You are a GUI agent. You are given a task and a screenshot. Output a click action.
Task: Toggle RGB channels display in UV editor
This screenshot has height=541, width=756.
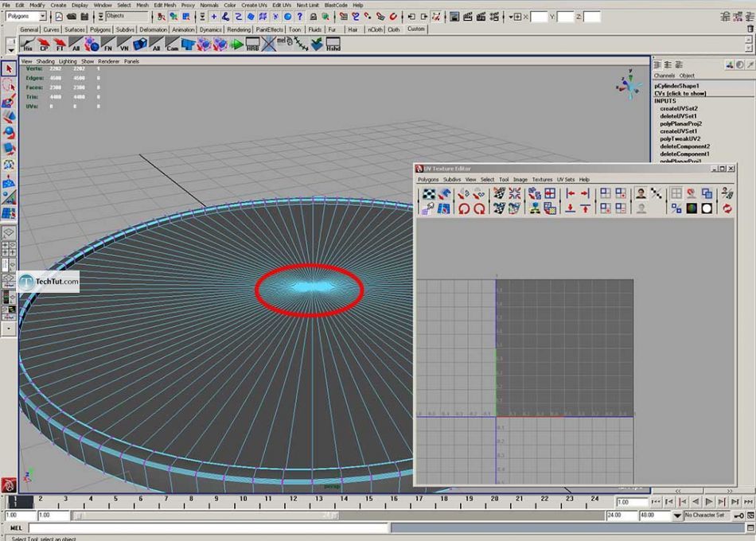pyautogui.click(x=692, y=208)
